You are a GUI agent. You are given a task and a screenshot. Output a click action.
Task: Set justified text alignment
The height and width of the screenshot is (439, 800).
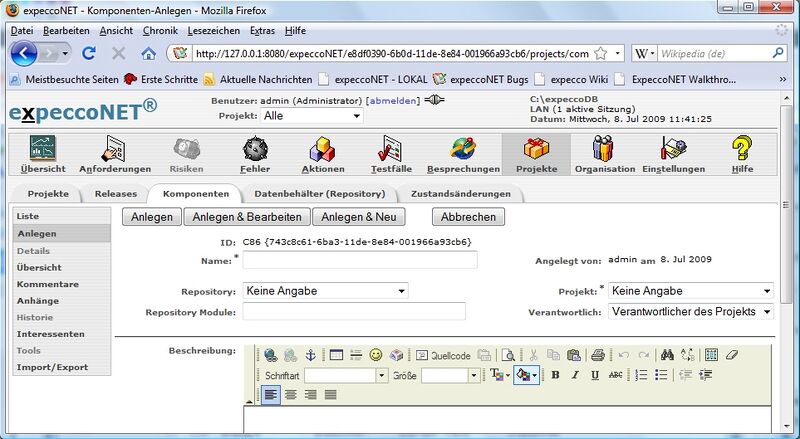point(331,395)
